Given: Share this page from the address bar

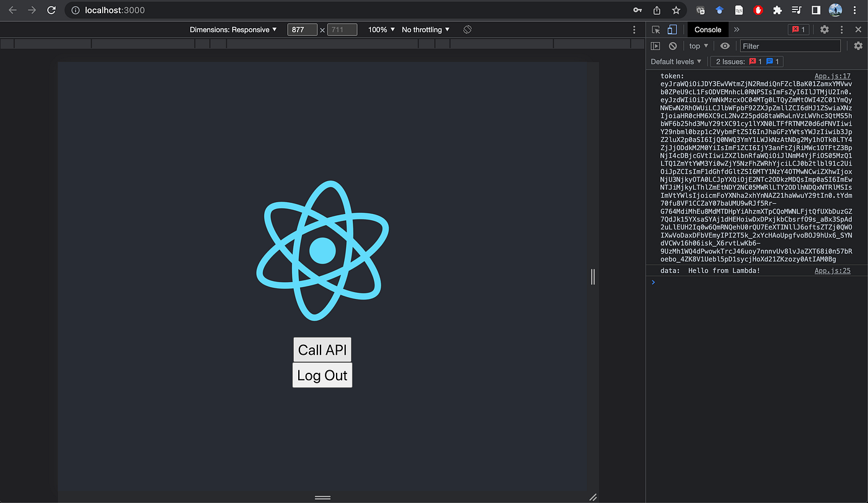Looking at the screenshot, I should tap(657, 11).
